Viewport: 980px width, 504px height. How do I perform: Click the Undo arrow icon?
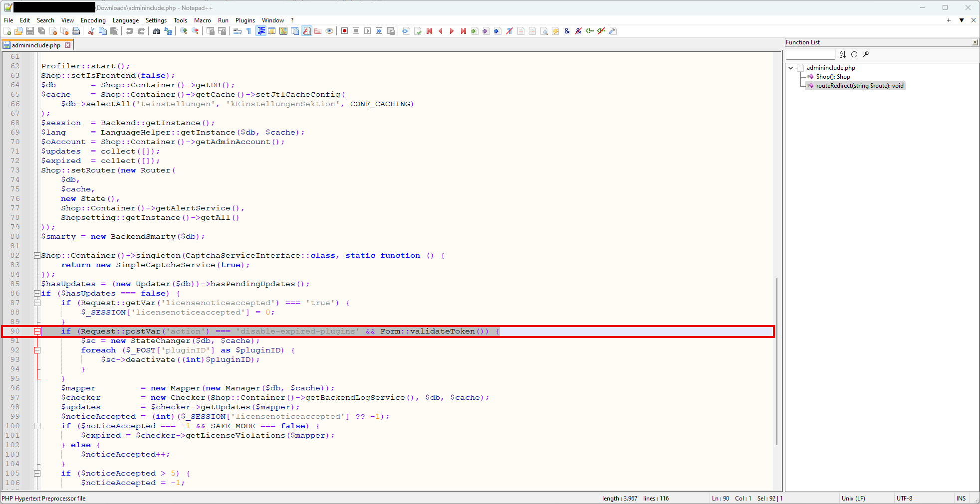130,31
